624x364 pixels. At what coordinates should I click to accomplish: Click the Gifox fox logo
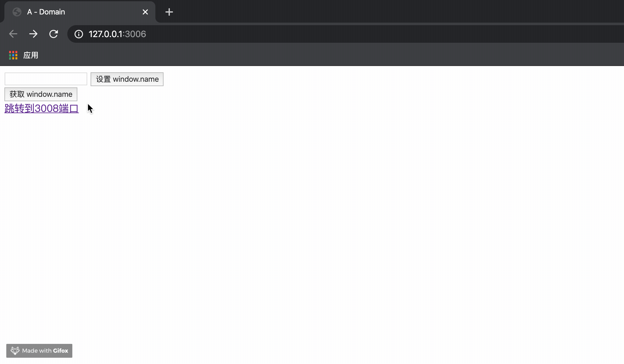pyautogui.click(x=15, y=351)
